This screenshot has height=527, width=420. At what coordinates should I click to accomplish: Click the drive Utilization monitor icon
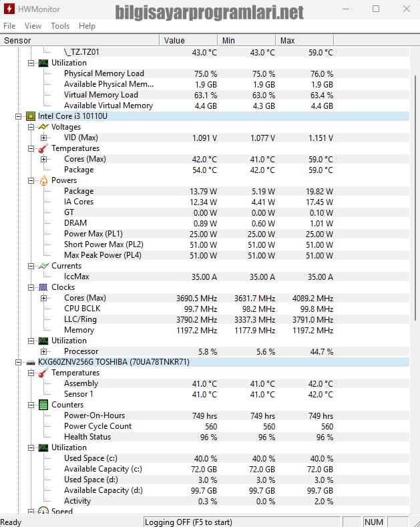[x=43, y=448]
